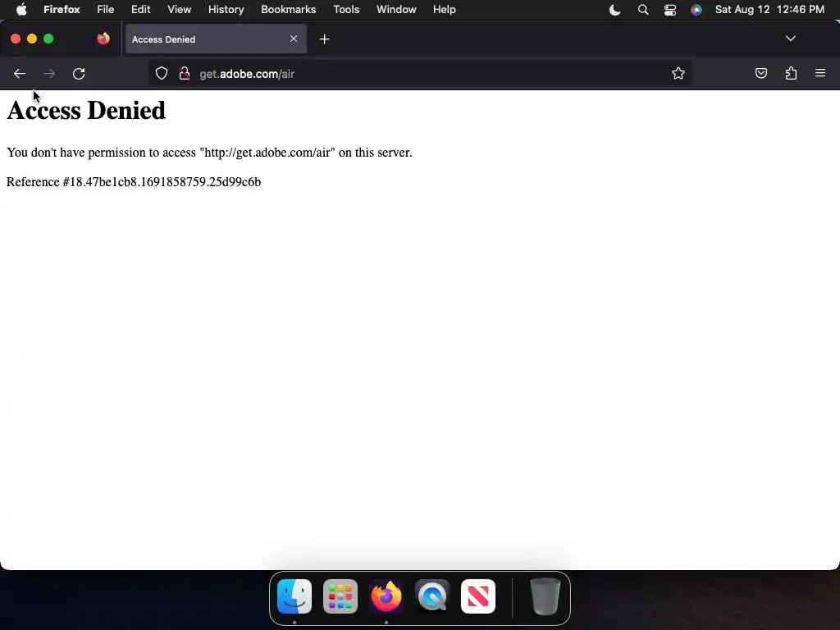840x630 pixels.
Task: Open Launchpad from the Dock
Action: pos(340,596)
